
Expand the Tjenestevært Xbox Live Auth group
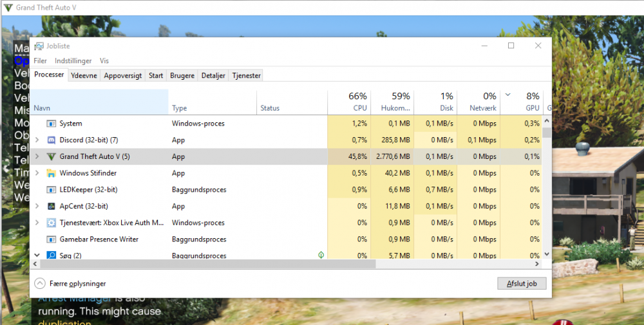pos(37,223)
